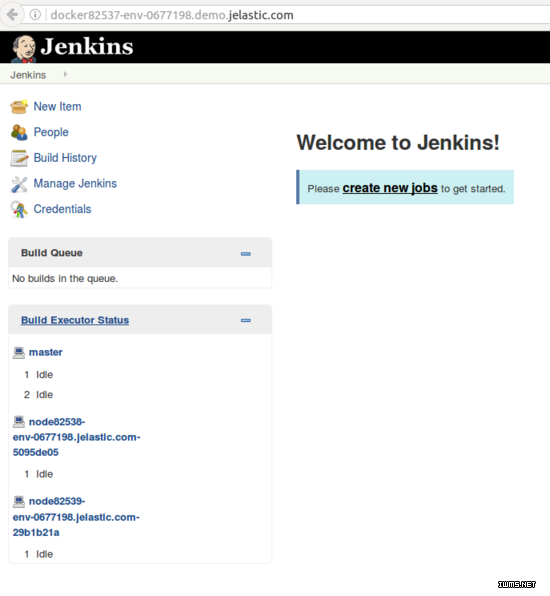Open the Manage Jenkins link
Image resolution: width=550 pixels, height=596 pixels.
coord(75,183)
